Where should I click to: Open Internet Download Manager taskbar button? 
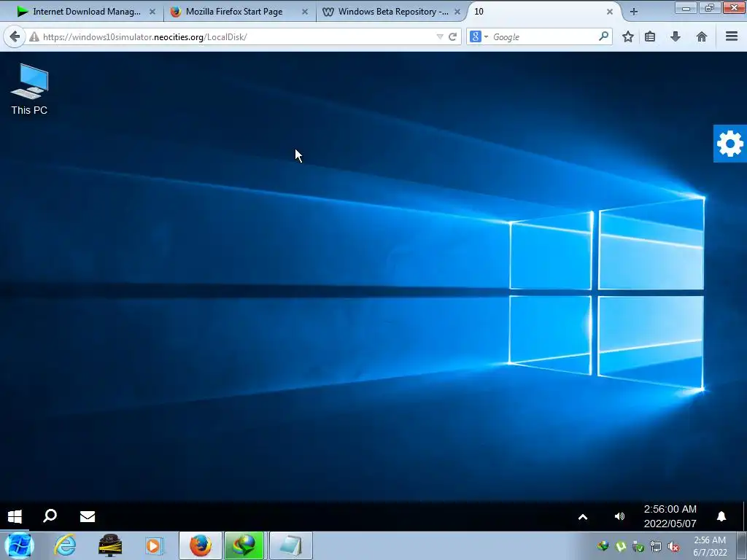(x=244, y=545)
